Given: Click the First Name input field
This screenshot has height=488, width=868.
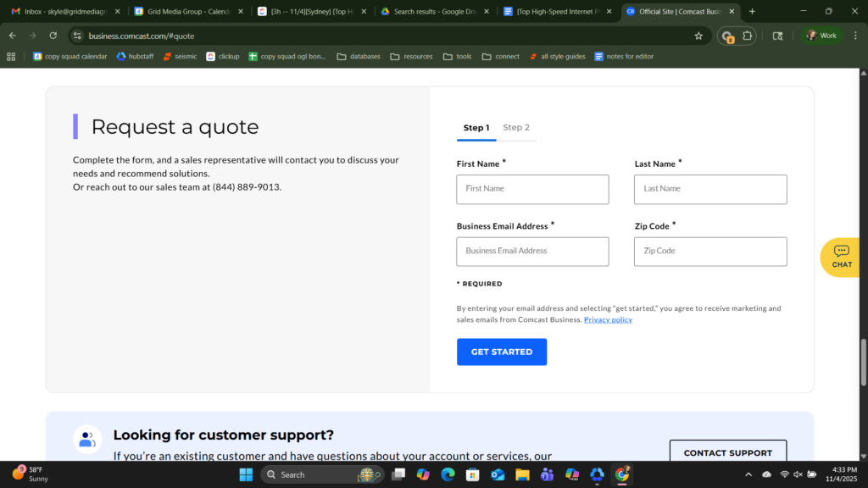Looking at the screenshot, I should 532,189.
